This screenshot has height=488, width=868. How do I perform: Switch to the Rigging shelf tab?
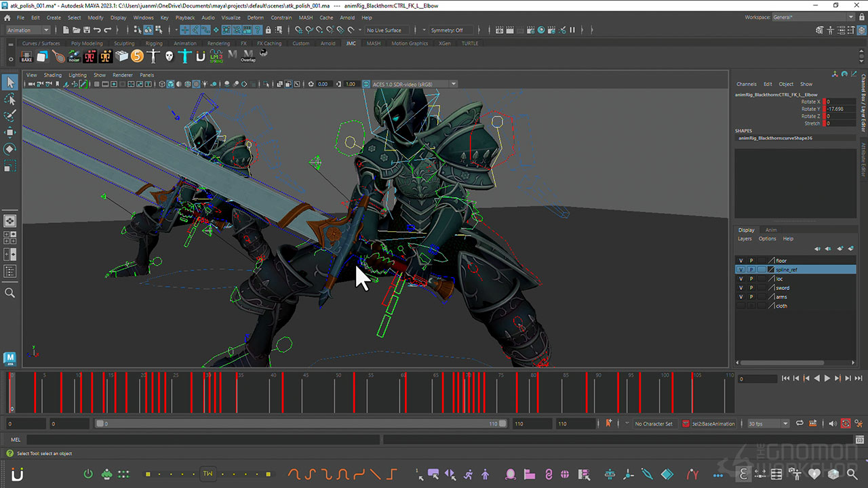(x=154, y=43)
